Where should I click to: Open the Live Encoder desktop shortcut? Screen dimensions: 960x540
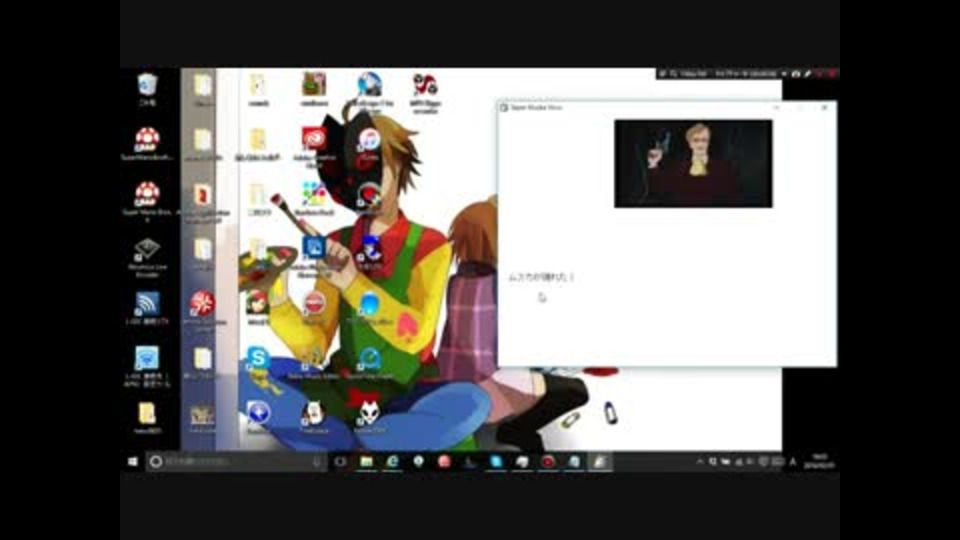pos(147,250)
